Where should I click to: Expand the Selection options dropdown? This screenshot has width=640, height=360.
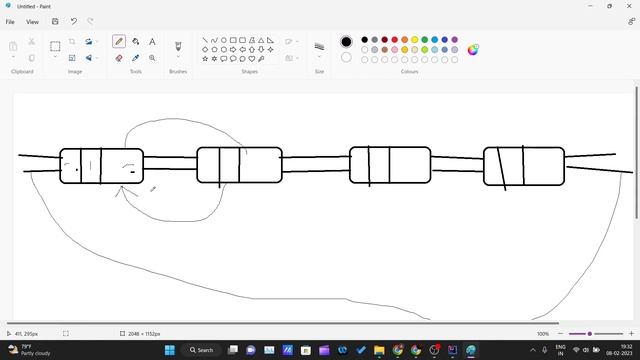[x=55, y=57]
